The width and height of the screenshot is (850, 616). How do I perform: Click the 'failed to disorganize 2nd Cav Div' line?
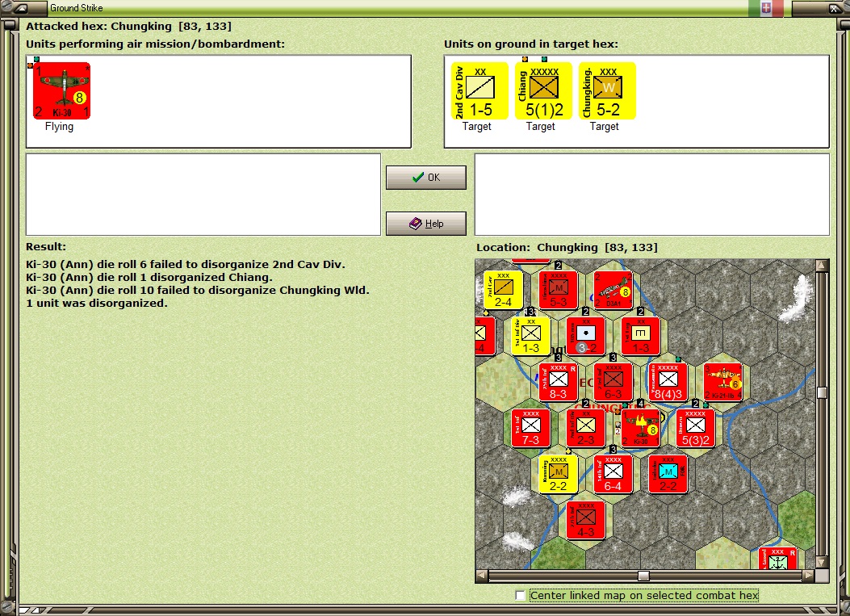coord(186,264)
